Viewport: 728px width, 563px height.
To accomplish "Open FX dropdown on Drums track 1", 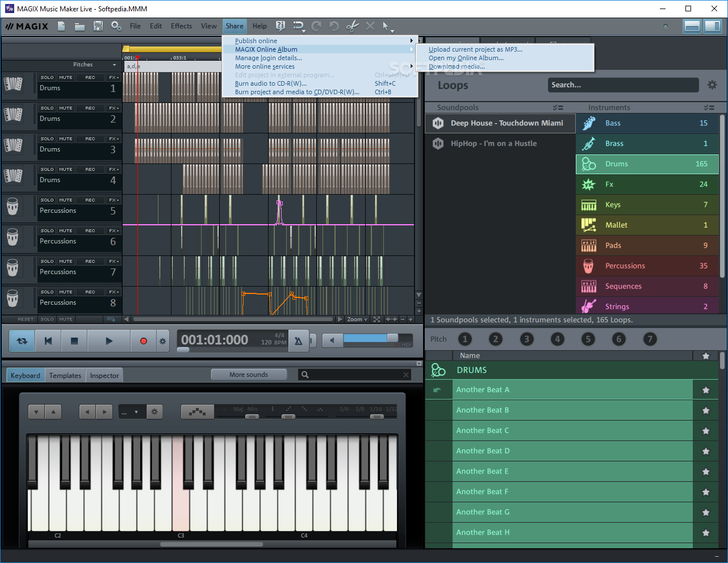I will tap(114, 78).
